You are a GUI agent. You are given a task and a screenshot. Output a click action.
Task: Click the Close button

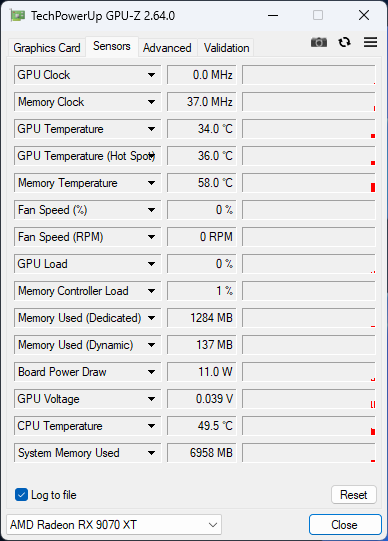click(x=345, y=525)
